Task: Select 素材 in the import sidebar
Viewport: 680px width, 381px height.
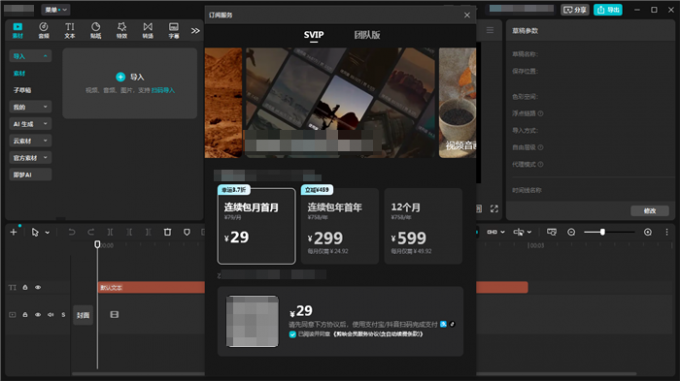Action: (x=19, y=73)
